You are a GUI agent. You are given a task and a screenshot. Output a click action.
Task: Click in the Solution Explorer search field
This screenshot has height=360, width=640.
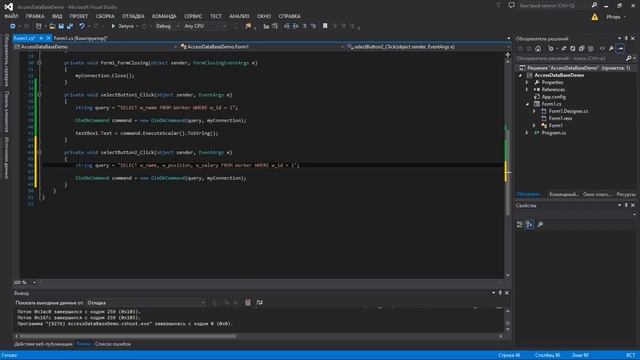570,58
